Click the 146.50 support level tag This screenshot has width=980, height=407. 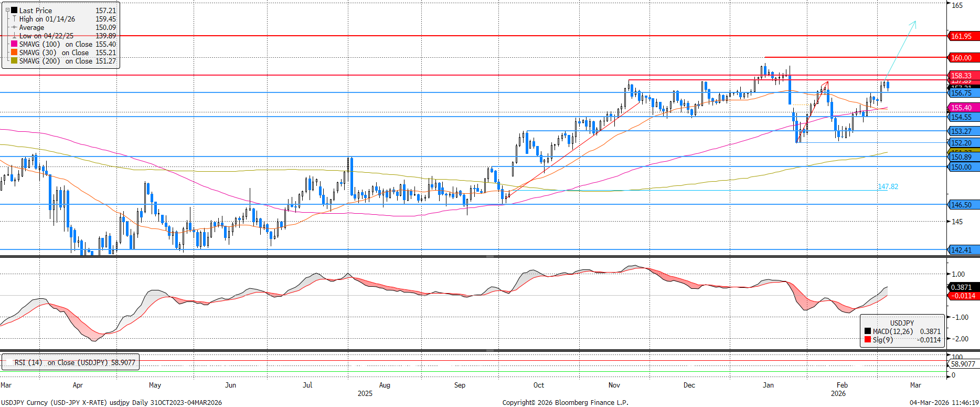coord(963,205)
